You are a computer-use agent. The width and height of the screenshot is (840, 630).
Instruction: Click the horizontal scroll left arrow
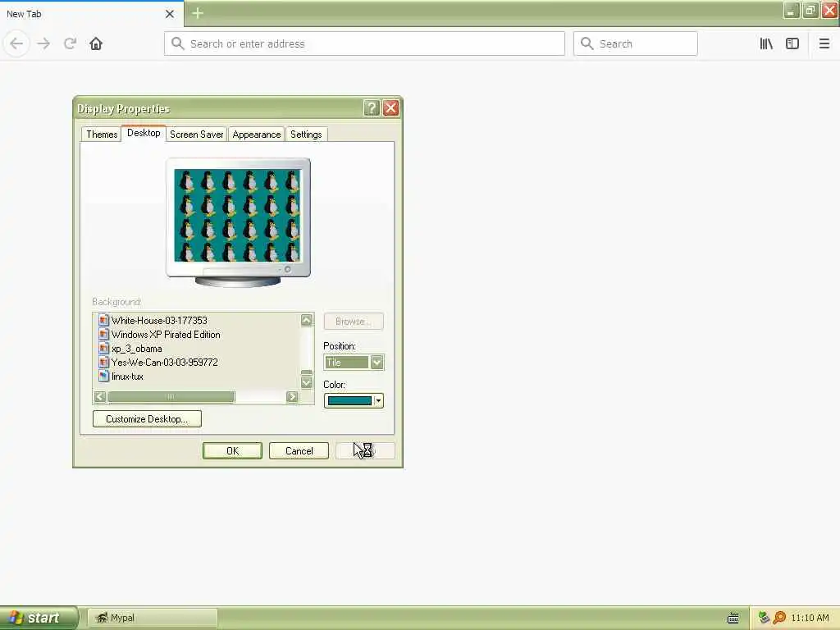pyautogui.click(x=99, y=397)
